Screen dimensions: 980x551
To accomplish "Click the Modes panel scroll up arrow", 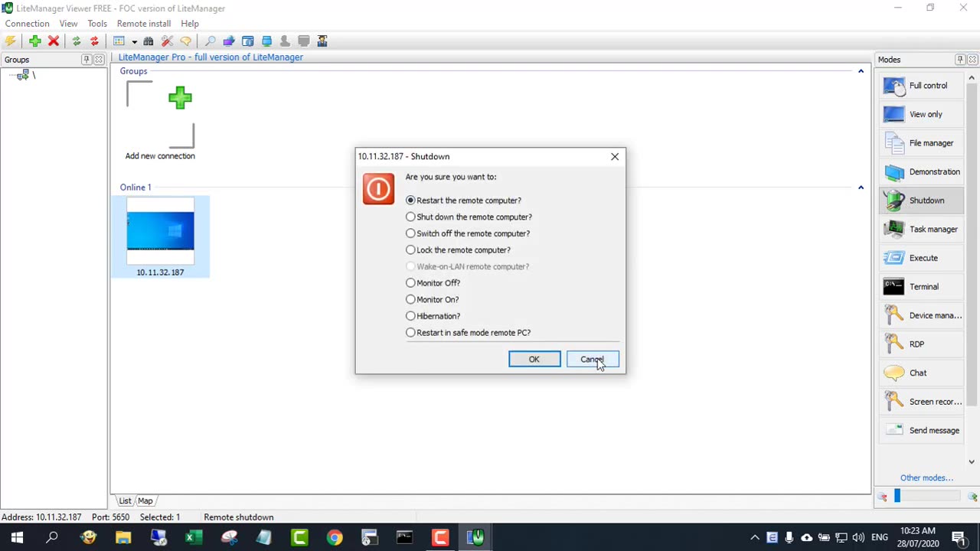I will pos(972,78).
